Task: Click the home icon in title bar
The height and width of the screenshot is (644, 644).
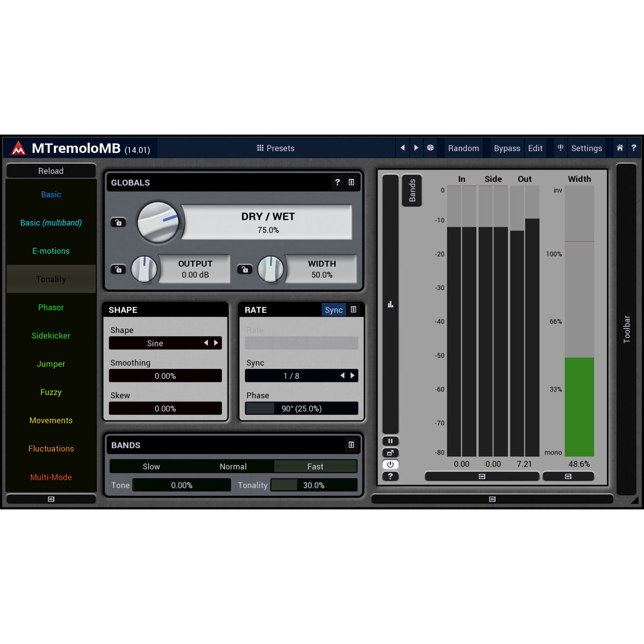Action: 620,148
